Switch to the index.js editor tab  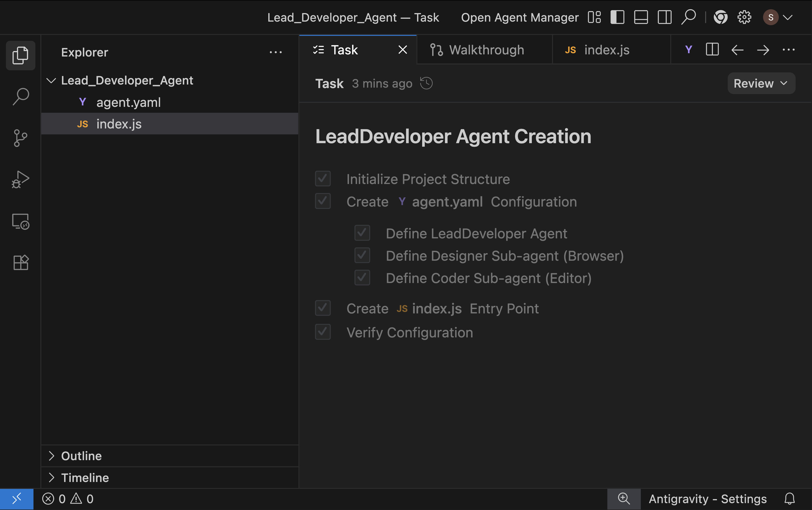tap(606, 50)
